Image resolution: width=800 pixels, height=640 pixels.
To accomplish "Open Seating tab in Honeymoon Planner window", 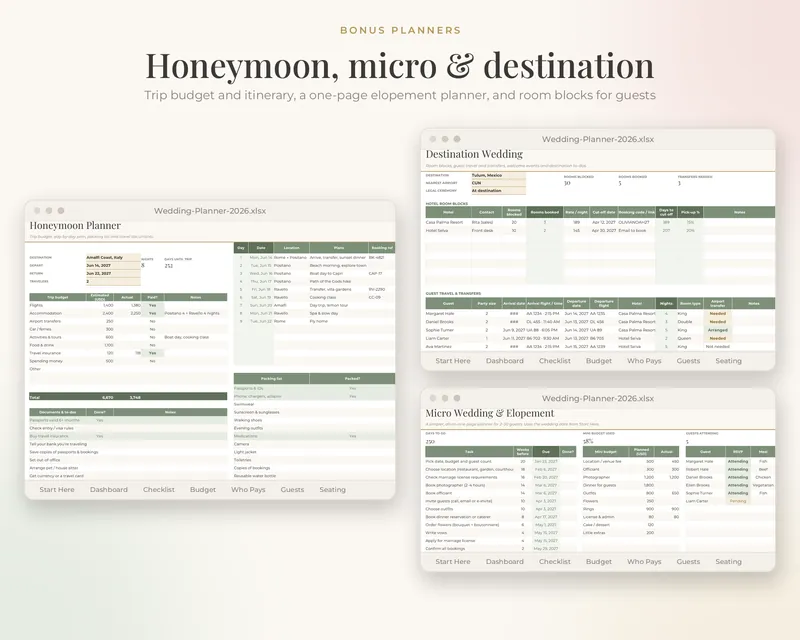I will point(333,489).
